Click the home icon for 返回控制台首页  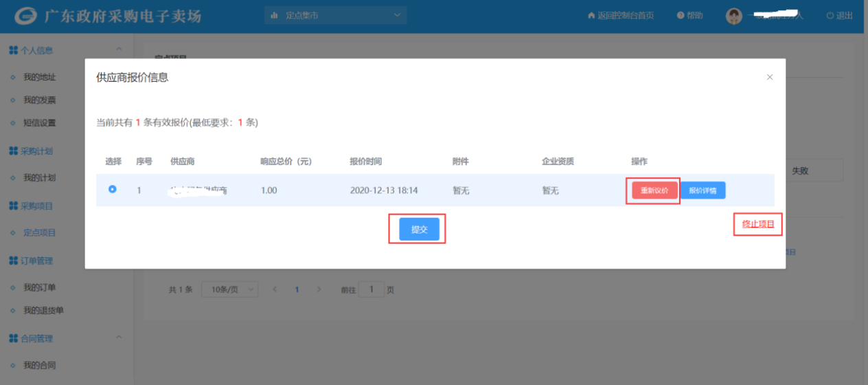coord(591,16)
